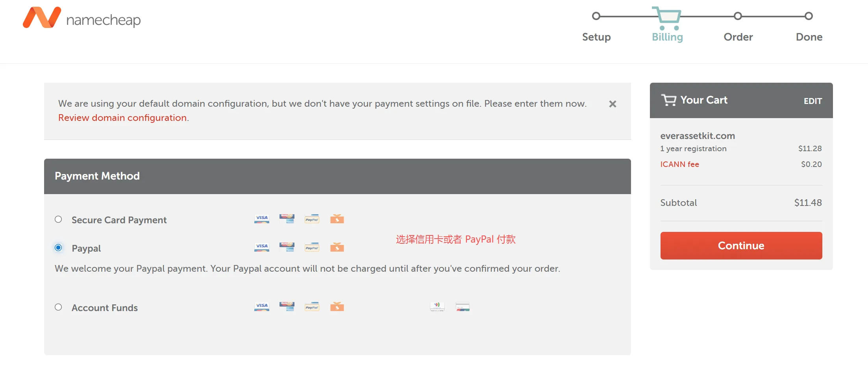The width and height of the screenshot is (868, 365).
Task: Click EDIT in the Your Cart header
Action: click(x=812, y=101)
